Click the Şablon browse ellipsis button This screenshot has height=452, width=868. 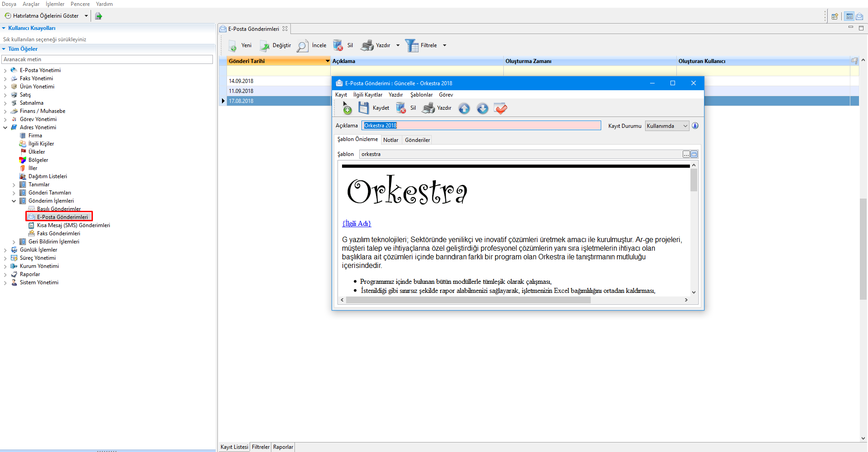click(686, 155)
